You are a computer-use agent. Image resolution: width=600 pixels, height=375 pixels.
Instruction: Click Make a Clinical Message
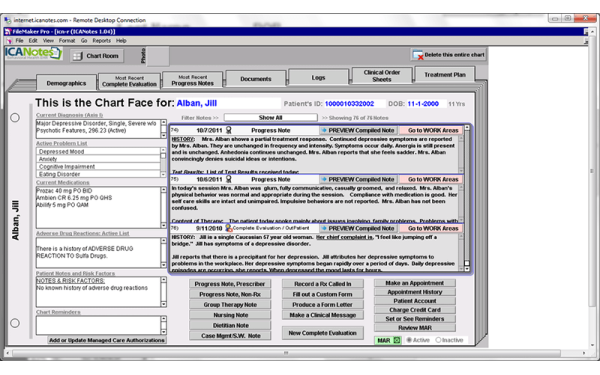click(323, 315)
